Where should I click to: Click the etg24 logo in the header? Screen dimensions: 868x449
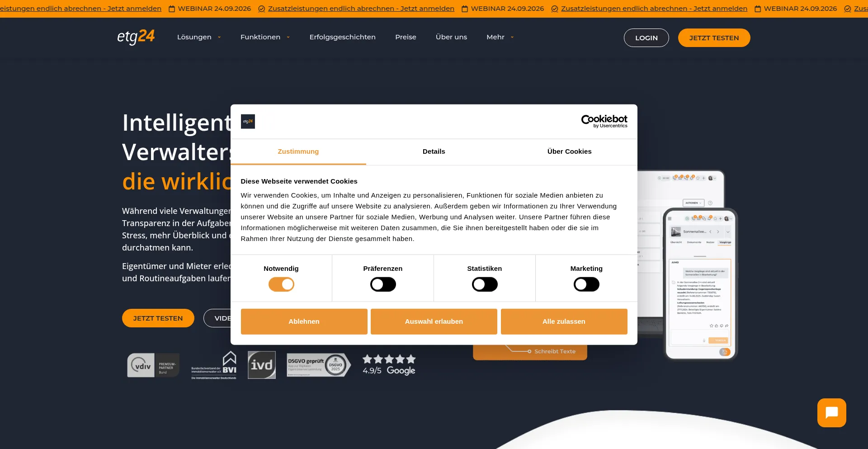pos(136,37)
